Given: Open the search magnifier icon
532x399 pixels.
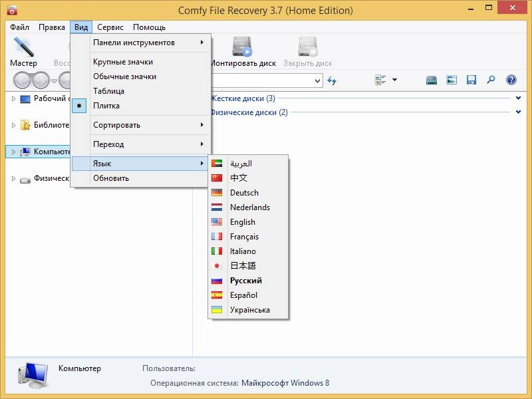Looking at the screenshot, I should [491, 80].
